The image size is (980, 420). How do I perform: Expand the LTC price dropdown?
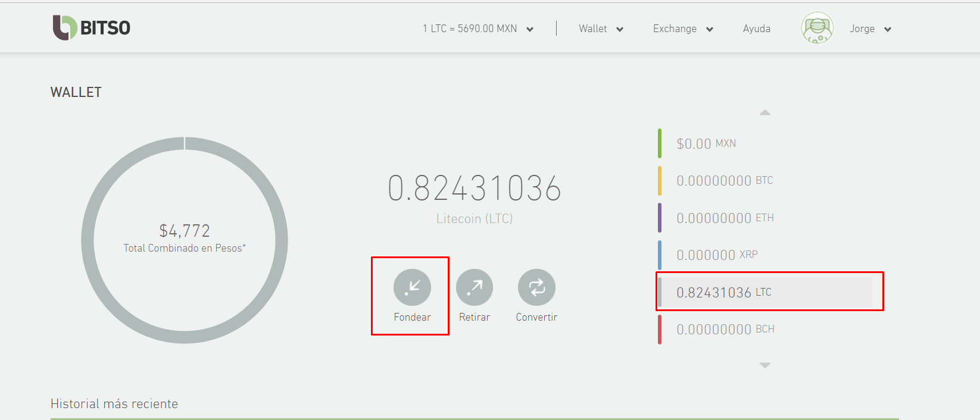(478, 29)
